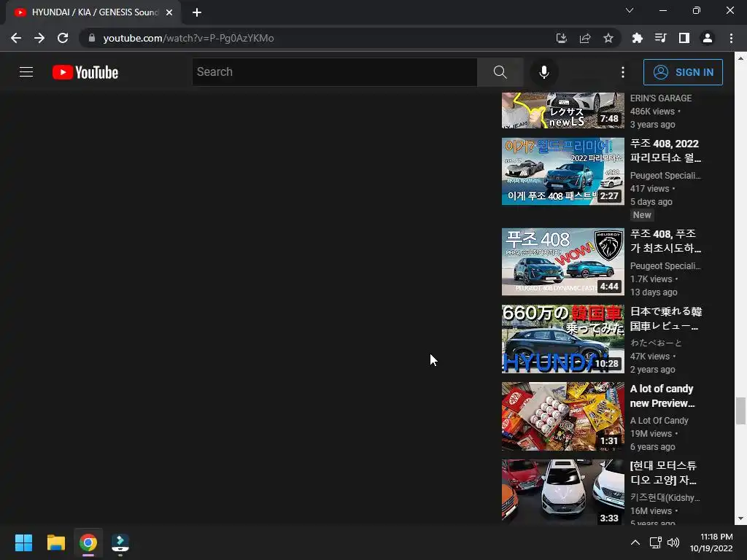Viewport: 747px width, 560px height.
Task: Open the 660万 HYUNDAI video thumbnail
Action: tap(562, 339)
